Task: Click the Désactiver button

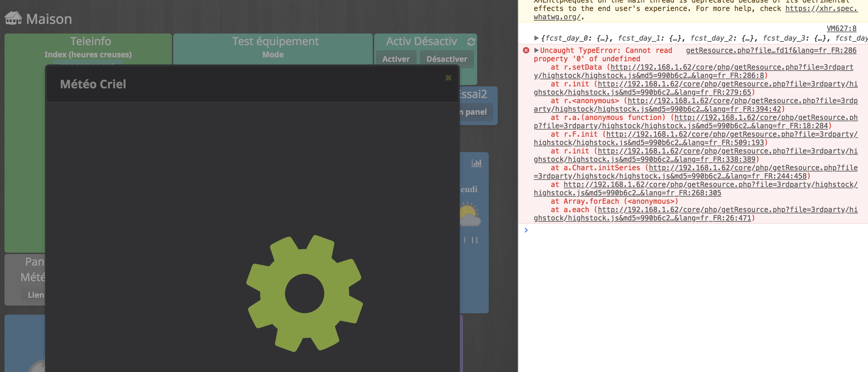Action: coord(447,59)
